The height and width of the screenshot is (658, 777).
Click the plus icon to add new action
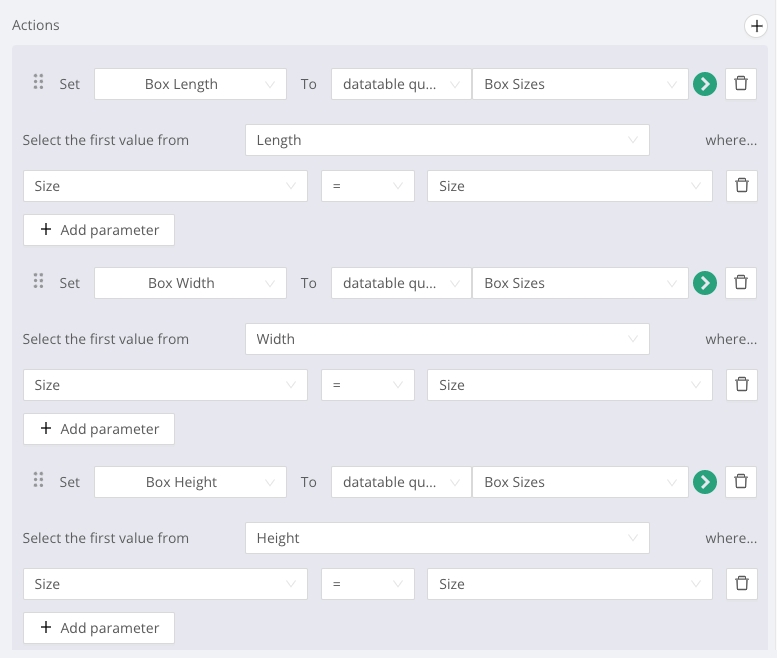point(756,26)
